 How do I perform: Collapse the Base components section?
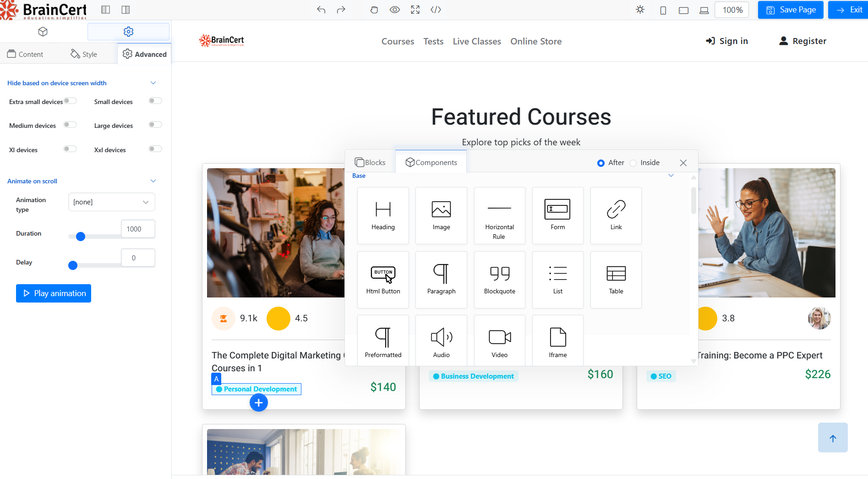click(x=671, y=176)
